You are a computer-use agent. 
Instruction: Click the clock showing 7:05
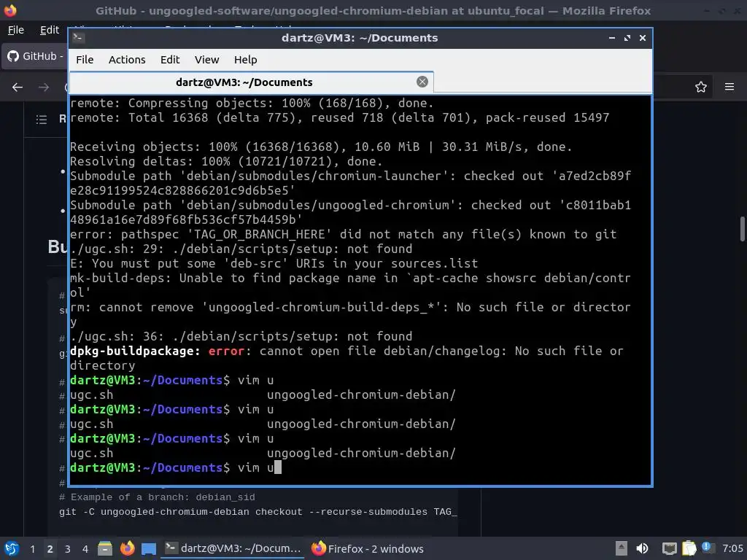[732, 548]
